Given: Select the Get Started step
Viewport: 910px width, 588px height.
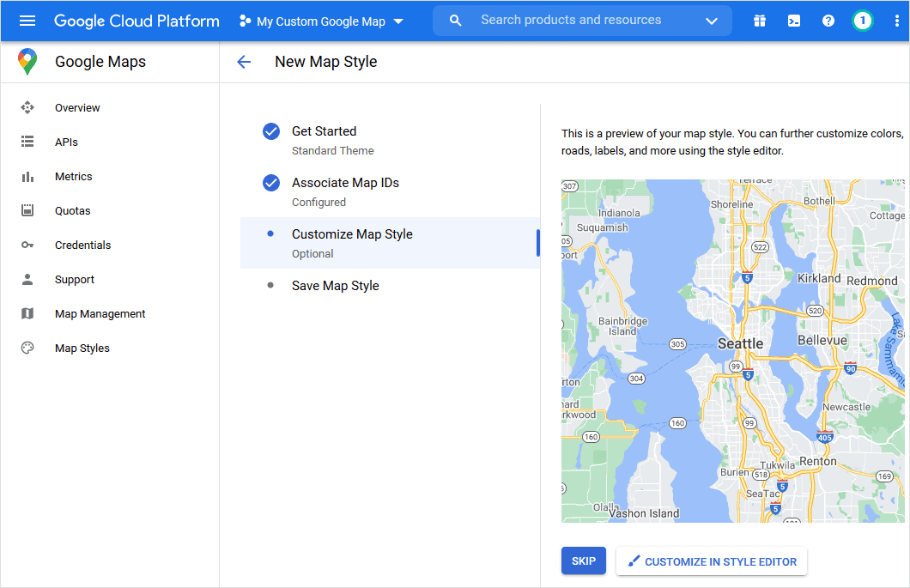Looking at the screenshot, I should tap(390, 141).
